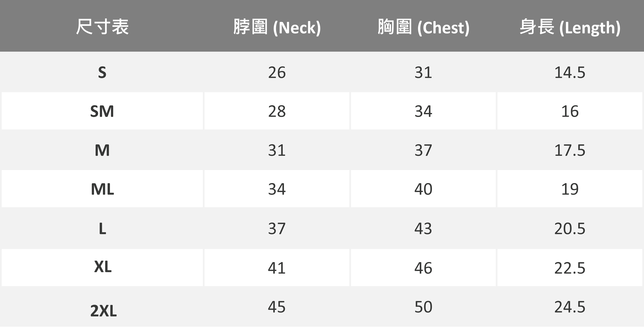Screen dimensions: 644x332
Task: Select the SM size row label
Action: click(x=102, y=111)
